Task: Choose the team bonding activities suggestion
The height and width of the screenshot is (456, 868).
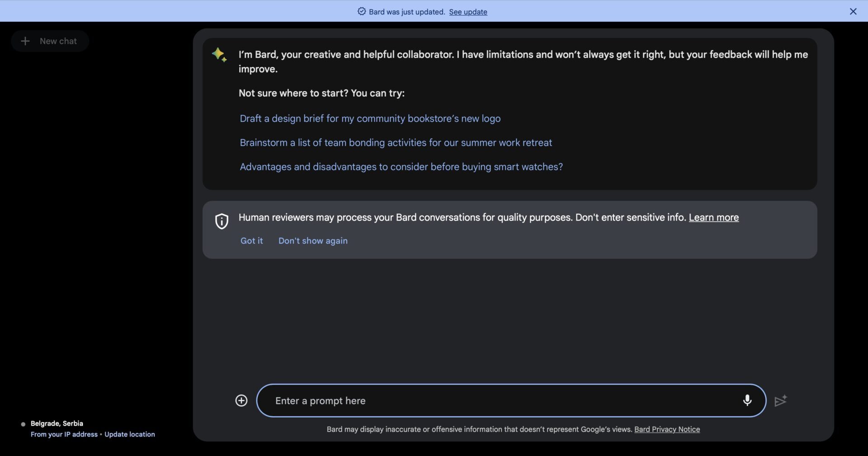Action: (x=396, y=143)
